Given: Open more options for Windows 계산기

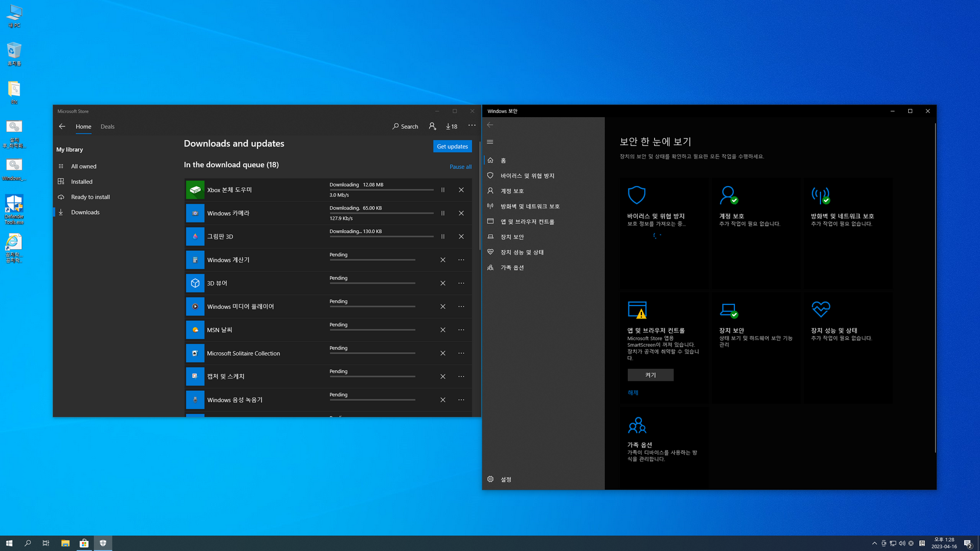Looking at the screenshot, I should [x=461, y=260].
